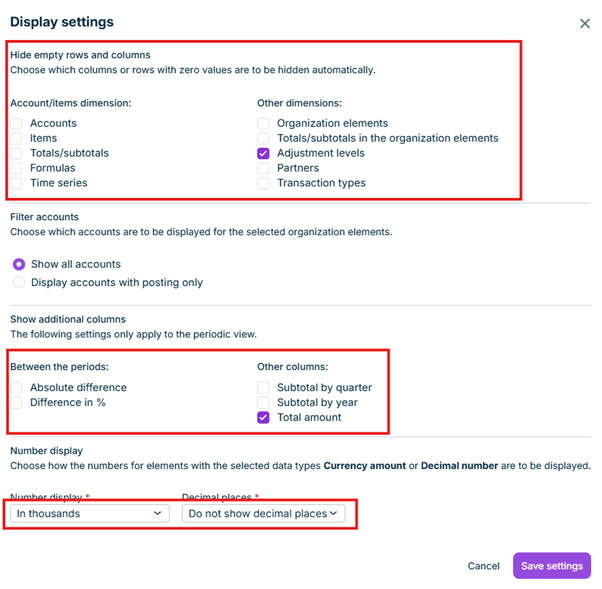Enable the Partners checkbox

(263, 168)
